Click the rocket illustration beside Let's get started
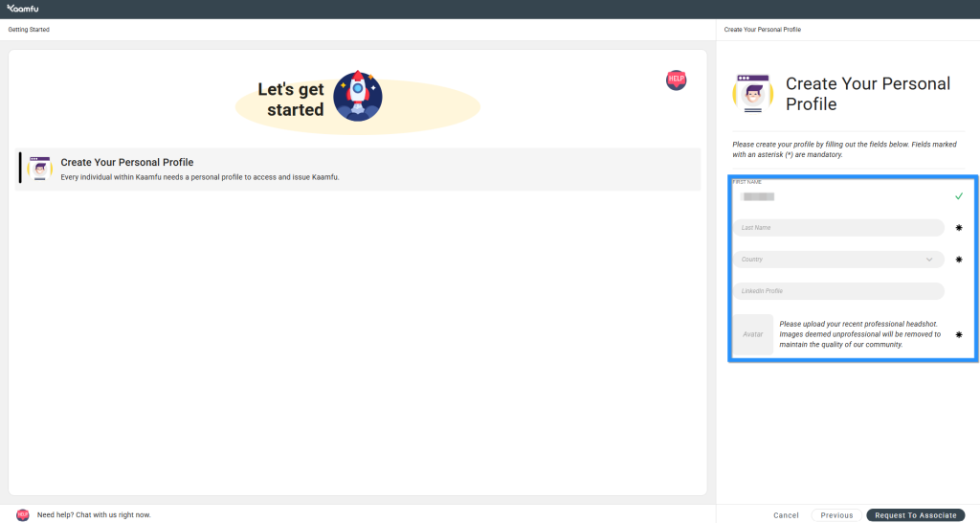The width and height of the screenshot is (980, 523). (x=358, y=95)
